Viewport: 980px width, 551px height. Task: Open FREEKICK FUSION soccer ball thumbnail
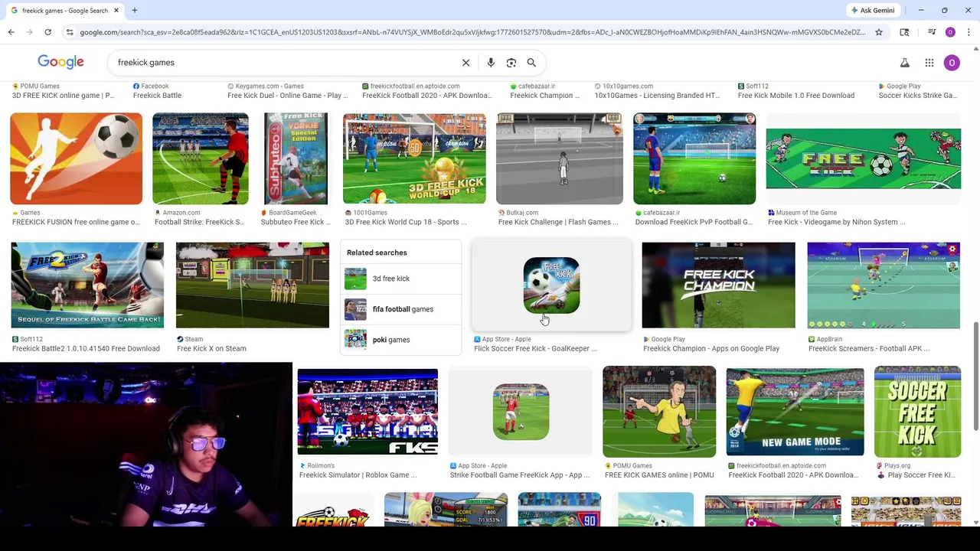(x=76, y=158)
